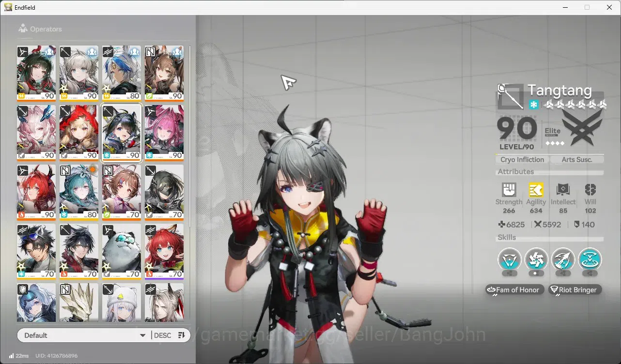
Task: Open the second skill icon with spinning blades
Action: (x=536, y=259)
